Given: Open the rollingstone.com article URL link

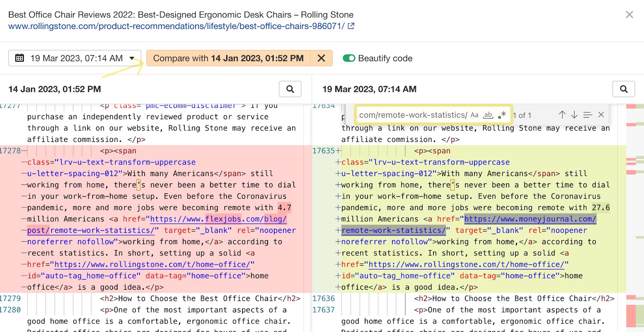Looking at the screenshot, I should [x=176, y=26].
